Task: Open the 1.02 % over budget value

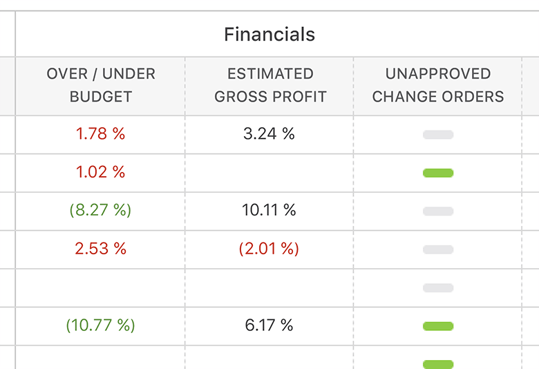Action: [x=100, y=172]
